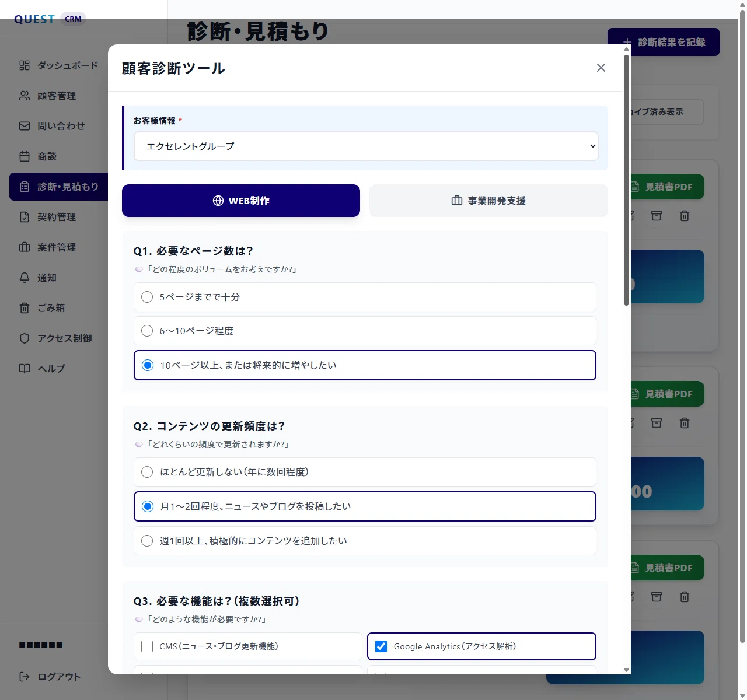Click the 診断結果を記録 button

click(664, 42)
